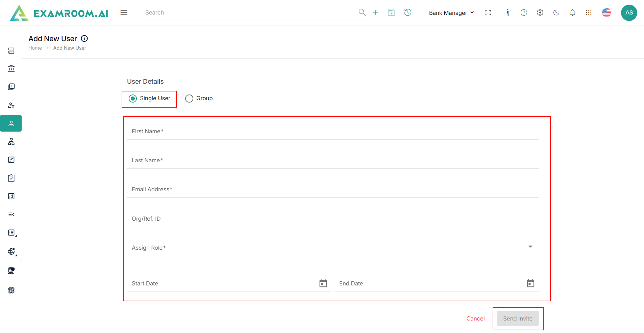Toggle dark mode moon icon
Image resolution: width=644 pixels, height=333 pixels.
[556, 12]
